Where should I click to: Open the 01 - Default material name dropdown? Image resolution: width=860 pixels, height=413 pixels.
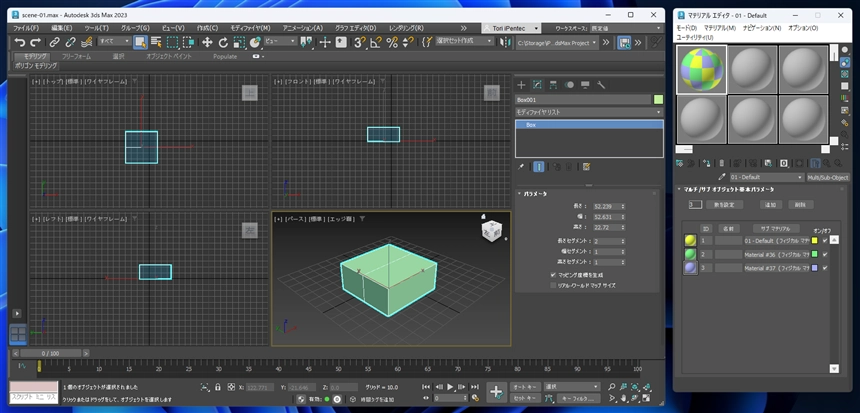766,178
